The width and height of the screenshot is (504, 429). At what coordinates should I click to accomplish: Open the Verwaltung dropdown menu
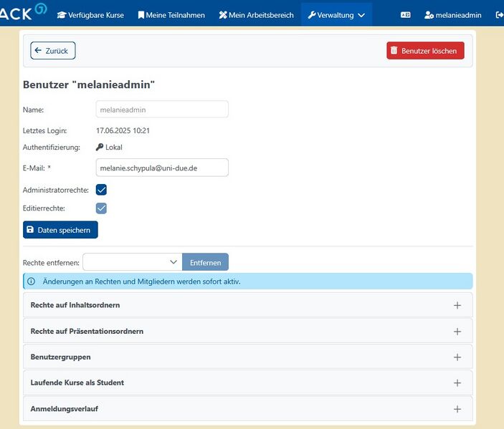(336, 15)
